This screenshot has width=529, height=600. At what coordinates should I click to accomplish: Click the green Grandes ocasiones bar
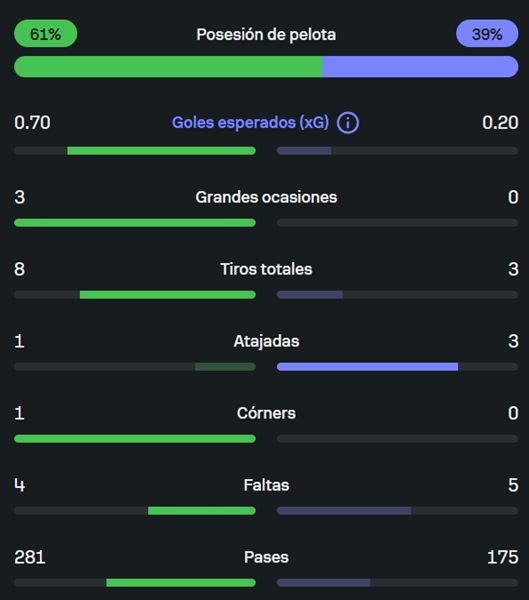[x=135, y=223]
